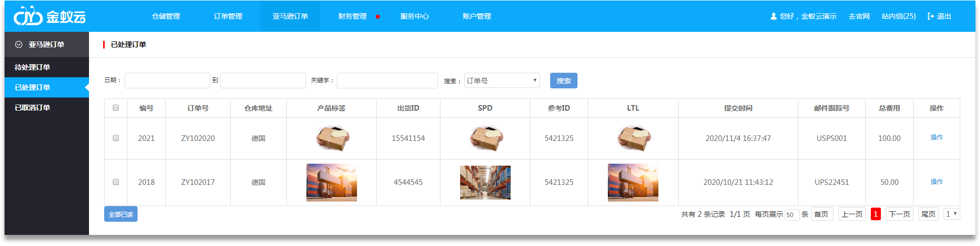
Task: Open package image in 产品标签 for ZY102020
Action: point(332,138)
